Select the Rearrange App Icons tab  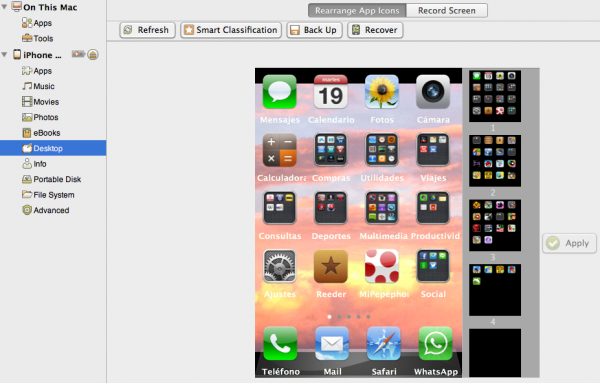tap(357, 11)
